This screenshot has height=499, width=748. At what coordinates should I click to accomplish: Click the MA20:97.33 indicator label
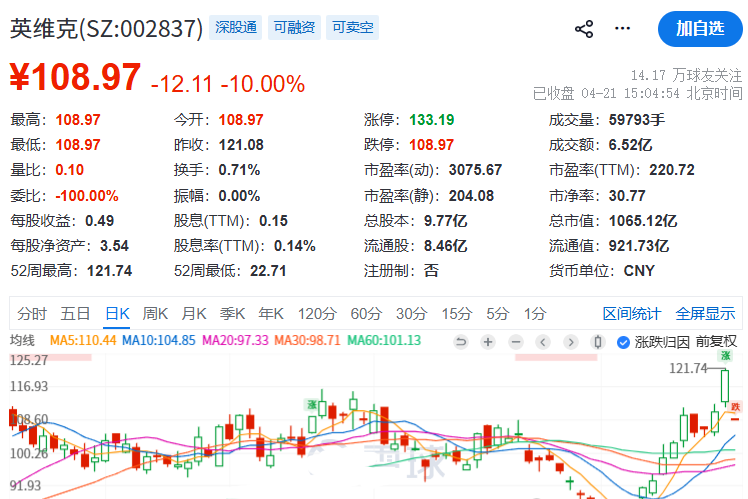(235, 341)
